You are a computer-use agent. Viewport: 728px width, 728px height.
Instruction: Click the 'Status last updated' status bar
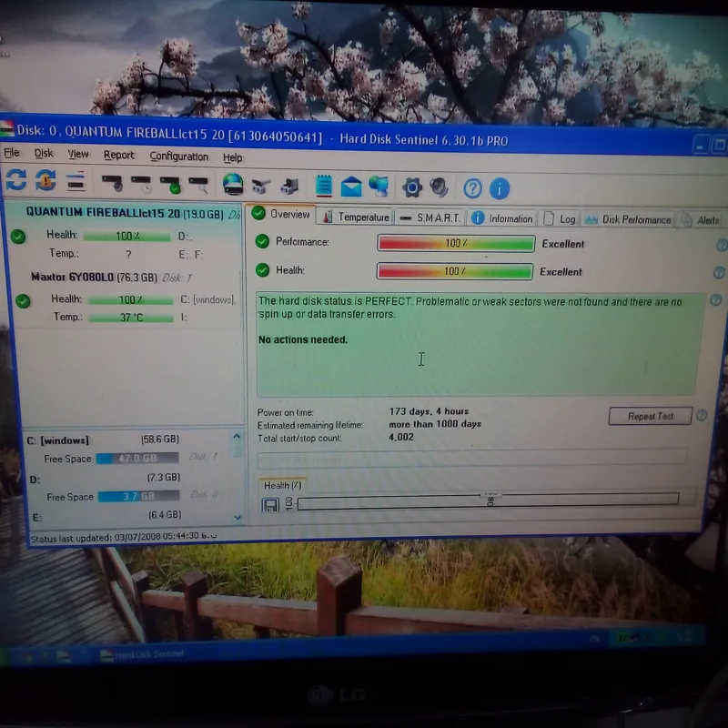(x=124, y=537)
